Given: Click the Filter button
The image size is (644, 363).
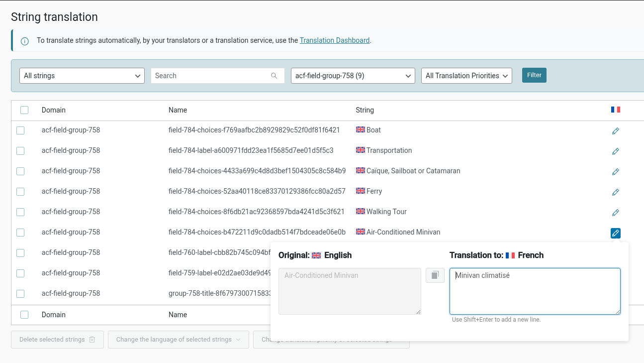Looking at the screenshot, I should [x=534, y=75].
